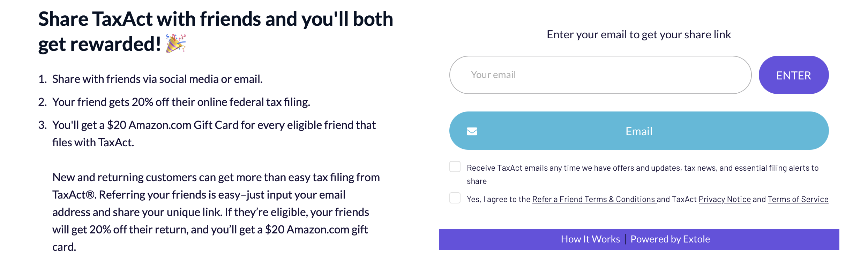
Task: Share the referral via the Email button
Action: (x=638, y=131)
